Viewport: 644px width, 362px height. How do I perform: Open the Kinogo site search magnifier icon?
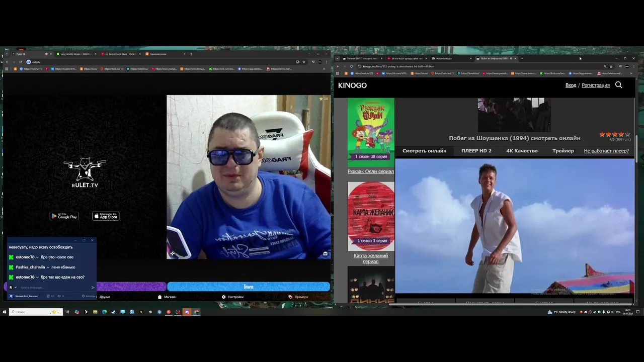pyautogui.click(x=618, y=85)
